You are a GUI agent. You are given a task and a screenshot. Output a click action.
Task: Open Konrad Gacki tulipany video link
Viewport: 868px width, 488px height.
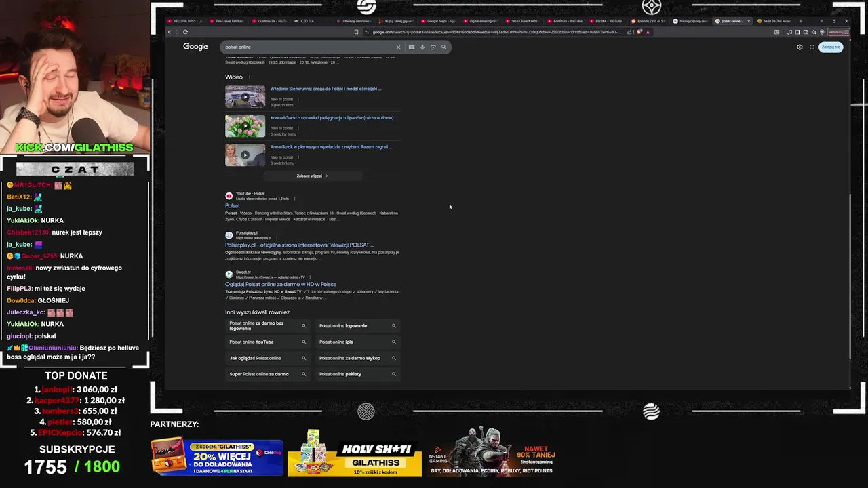point(332,118)
